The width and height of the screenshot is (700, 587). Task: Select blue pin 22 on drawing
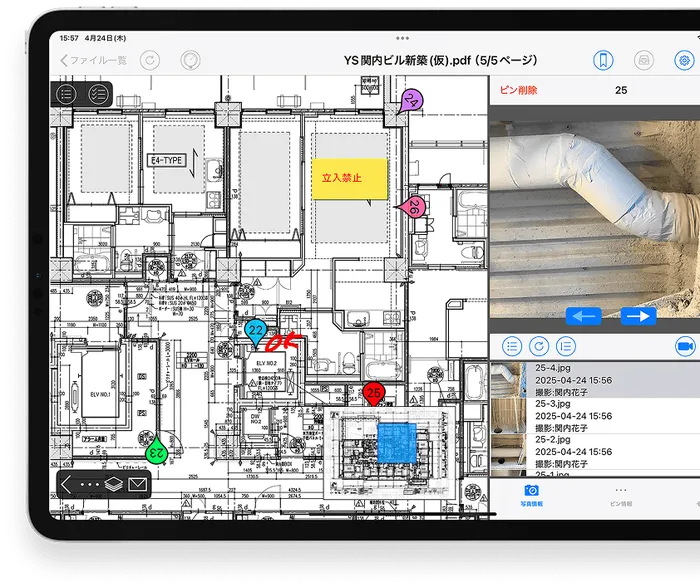[x=256, y=332]
